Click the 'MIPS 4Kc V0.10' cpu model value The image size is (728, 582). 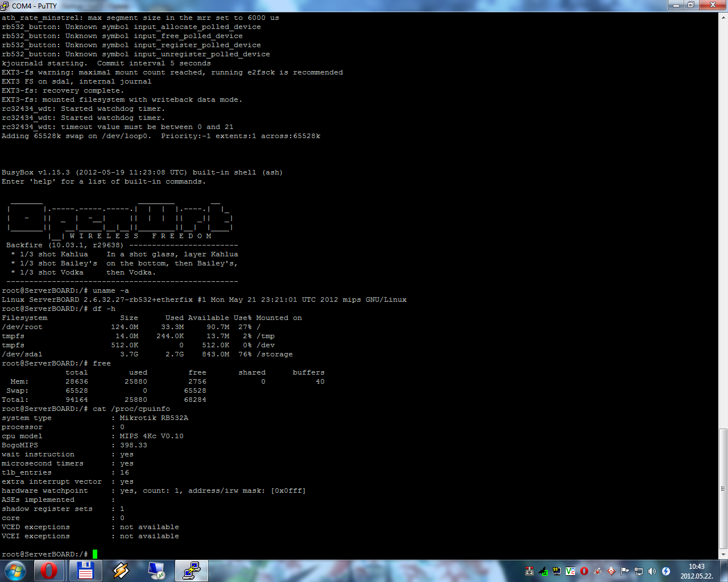coord(152,436)
